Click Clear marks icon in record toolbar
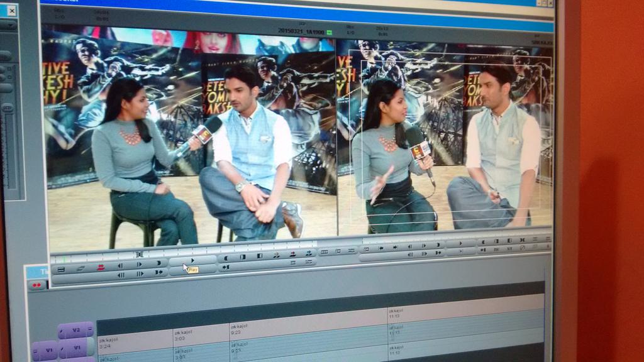The width and height of the screenshot is (644, 362). coord(509,241)
